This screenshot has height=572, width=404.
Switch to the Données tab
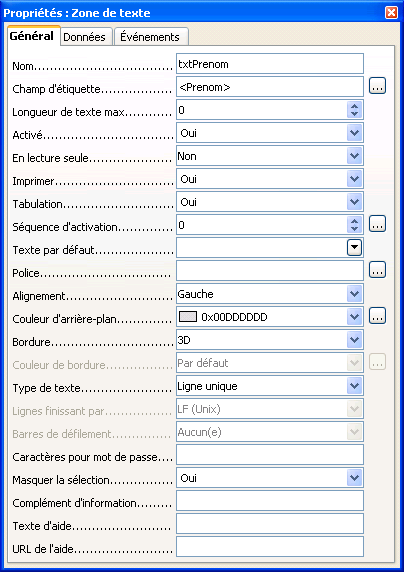click(x=86, y=37)
